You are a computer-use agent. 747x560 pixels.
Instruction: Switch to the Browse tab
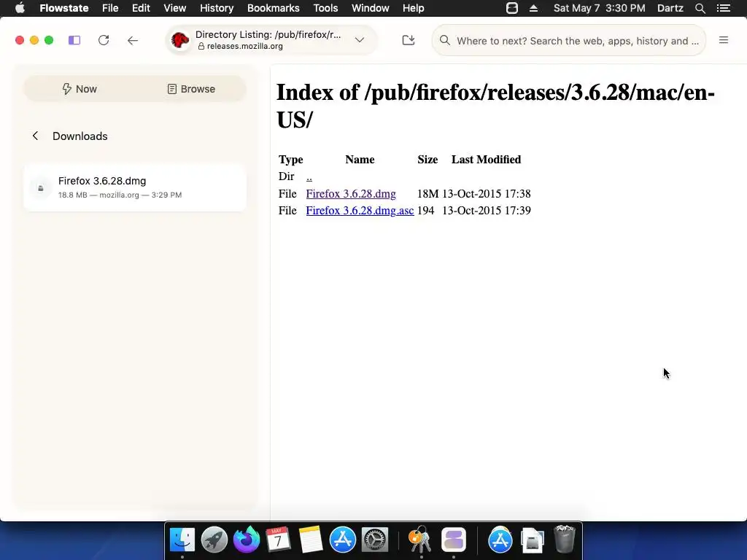191,89
